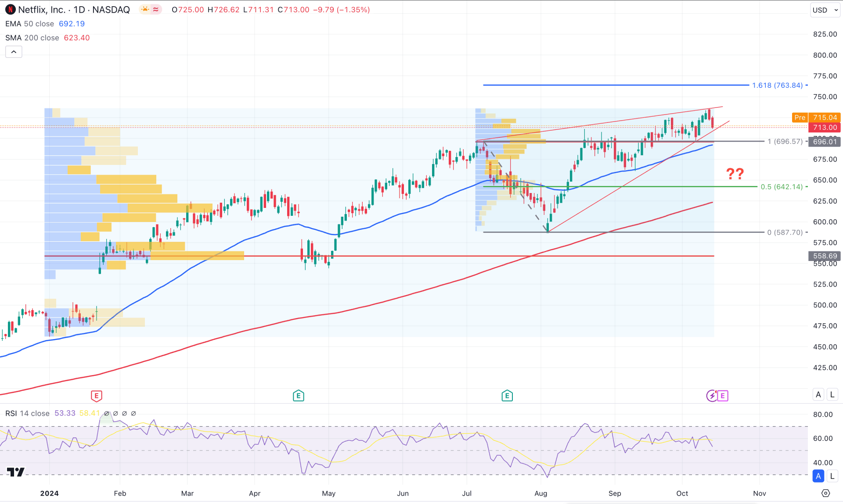Screen dimensions: 843x504
Task: Click the Apr time axis label
Action: click(x=255, y=493)
